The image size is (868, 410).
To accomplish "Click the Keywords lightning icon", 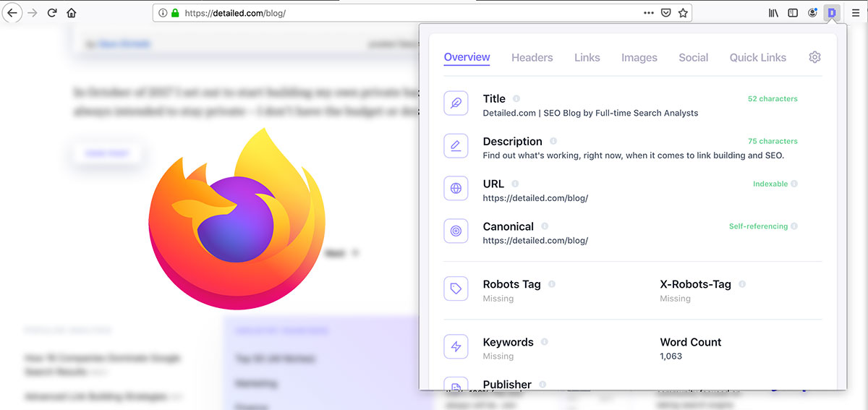I will 456,346.
